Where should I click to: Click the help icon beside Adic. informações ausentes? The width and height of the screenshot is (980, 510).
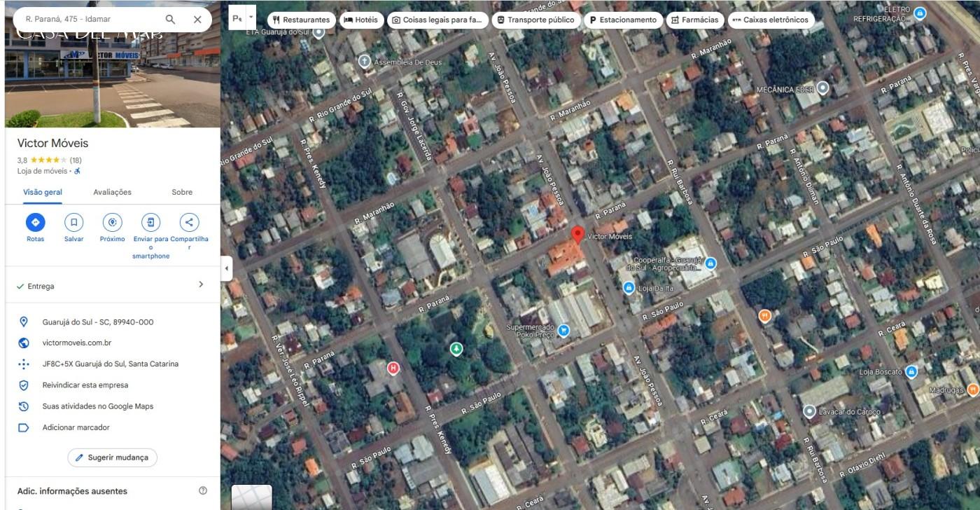(x=203, y=490)
